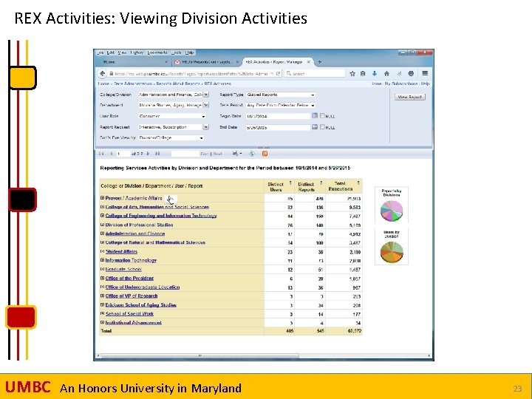This screenshot has width=532, height=399.
Task: Open the Erickson School of Aging Studies link
Action: coord(141,304)
